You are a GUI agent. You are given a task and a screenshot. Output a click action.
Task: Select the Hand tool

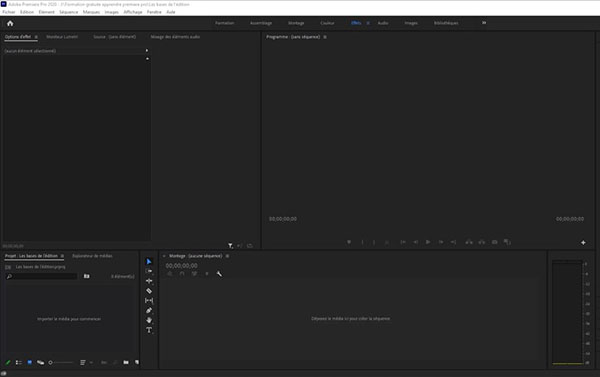tap(149, 320)
